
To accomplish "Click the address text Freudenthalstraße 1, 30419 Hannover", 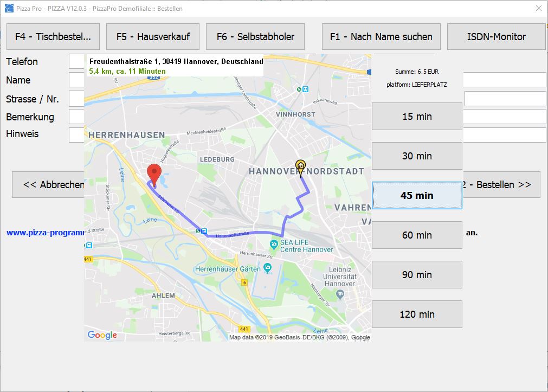I will click(176, 61).
